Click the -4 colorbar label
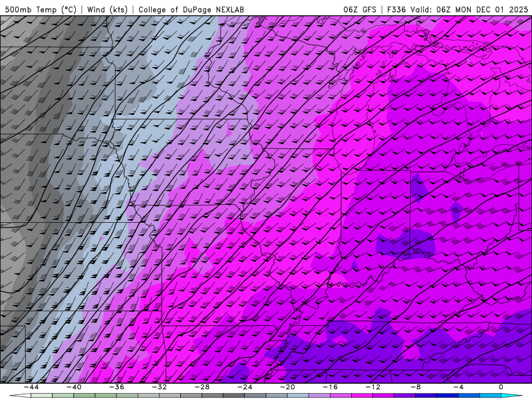This screenshot has width=532, height=399. click(x=458, y=387)
